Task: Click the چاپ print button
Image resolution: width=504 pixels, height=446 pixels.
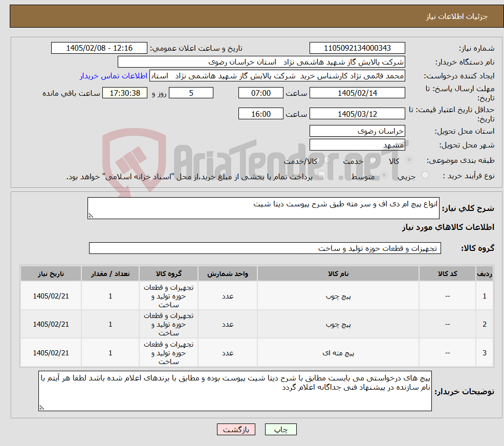Action: (x=280, y=430)
